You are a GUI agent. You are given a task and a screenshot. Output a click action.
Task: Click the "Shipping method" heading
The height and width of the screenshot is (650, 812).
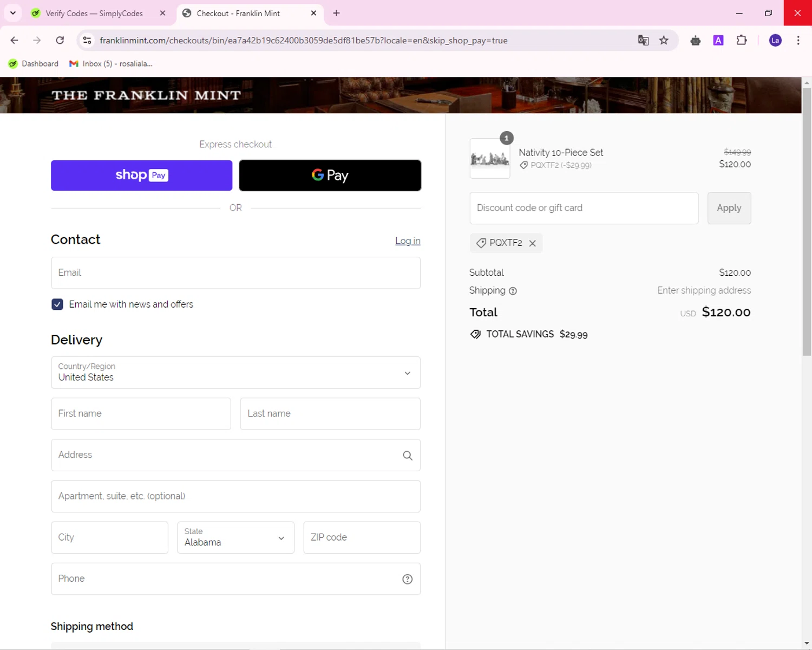[92, 627]
